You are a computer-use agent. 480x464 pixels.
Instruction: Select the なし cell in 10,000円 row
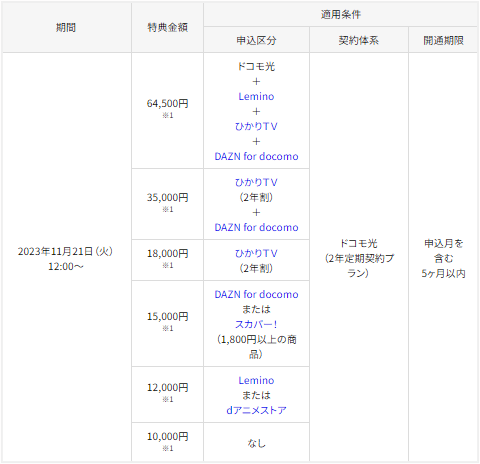pyautogui.click(x=256, y=443)
